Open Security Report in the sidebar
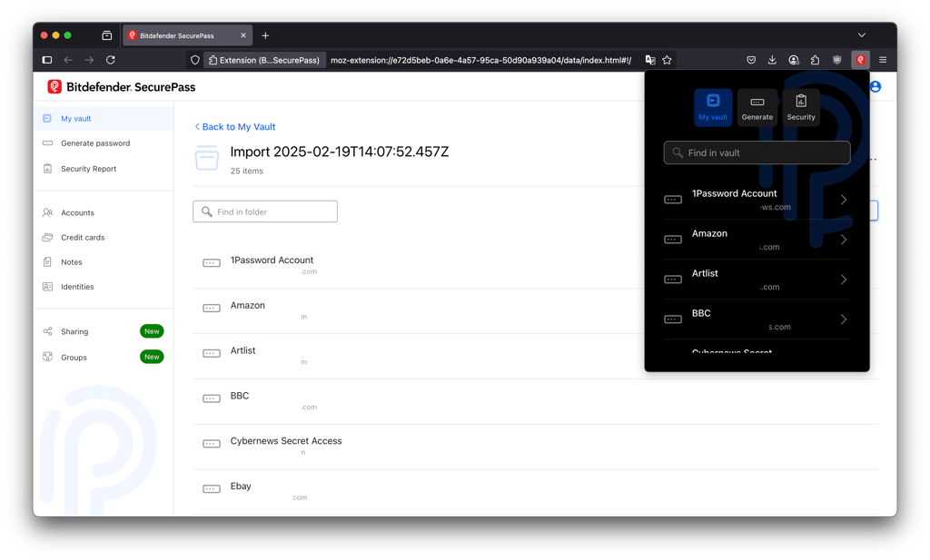The image size is (930, 560). point(104,169)
